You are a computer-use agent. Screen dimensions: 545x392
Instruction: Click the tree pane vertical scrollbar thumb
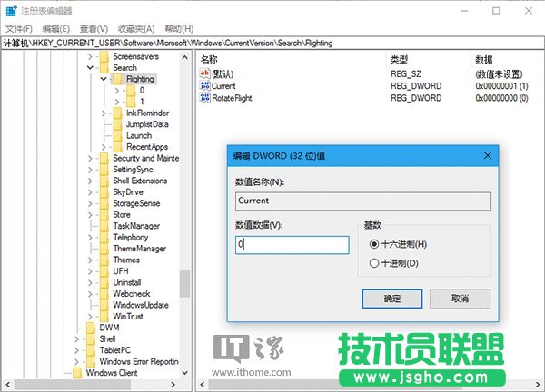184,284
